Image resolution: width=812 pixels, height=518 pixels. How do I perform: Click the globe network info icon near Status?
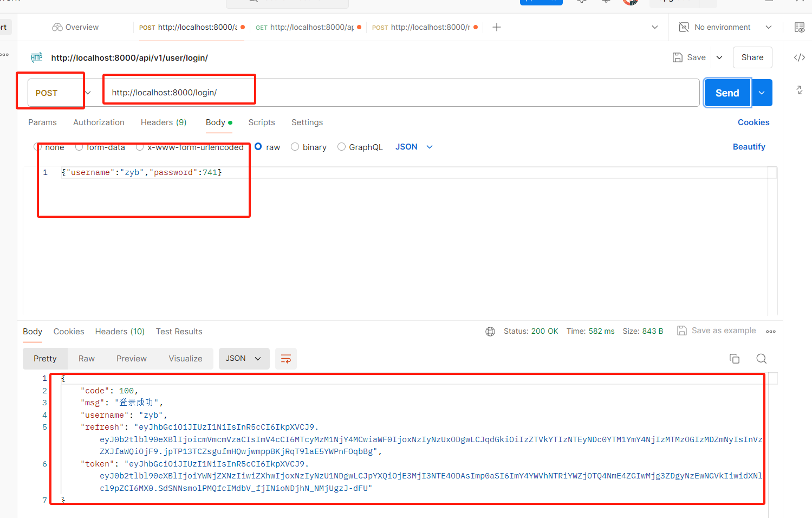point(490,331)
